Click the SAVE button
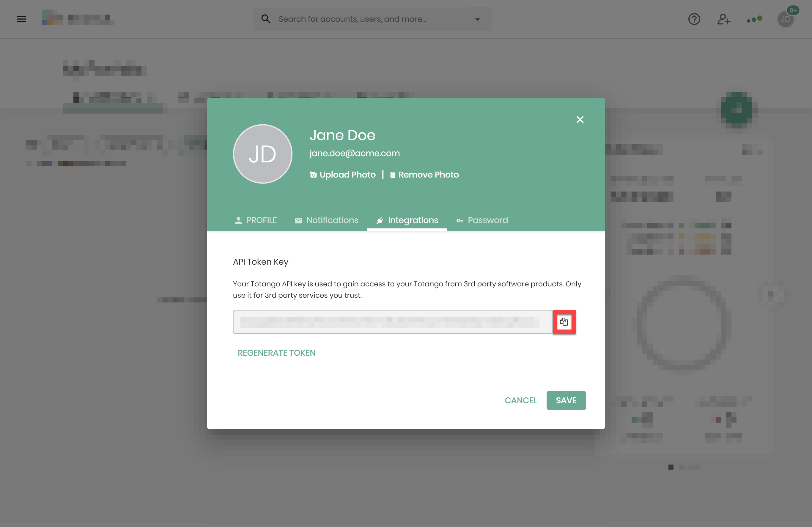This screenshot has width=812, height=527. click(x=566, y=400)
